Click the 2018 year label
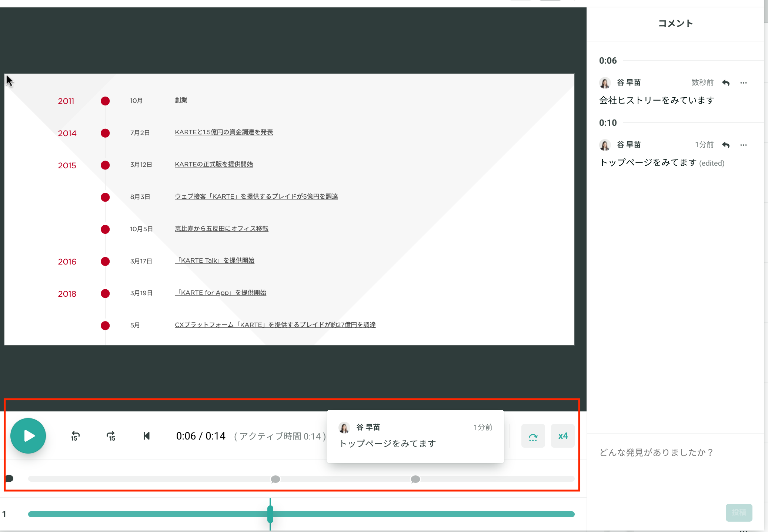Viewport: 768px width, 532px height. 67,294
